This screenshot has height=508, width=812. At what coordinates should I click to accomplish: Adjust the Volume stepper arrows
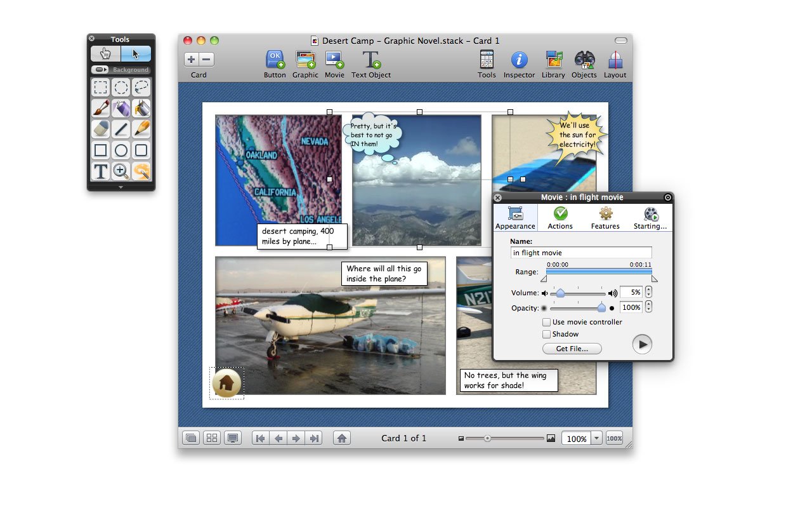click(x=648, y=293)
